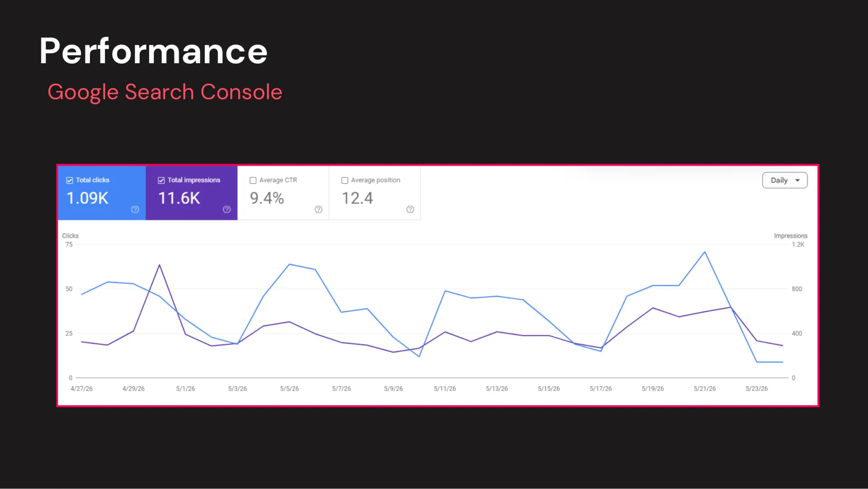Enable the Average CTR checkbox
The width and height of the screenshot is (868, 489).
[x=253, y=180]
